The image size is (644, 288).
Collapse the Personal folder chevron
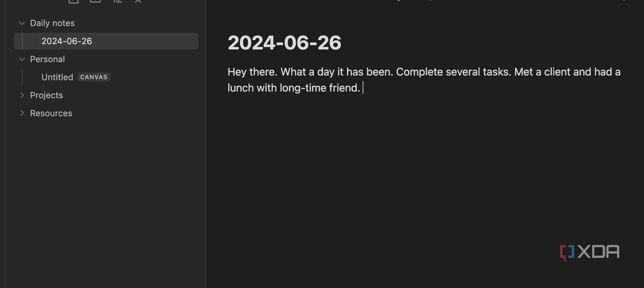pyautogui.click(x=22, y=59)
